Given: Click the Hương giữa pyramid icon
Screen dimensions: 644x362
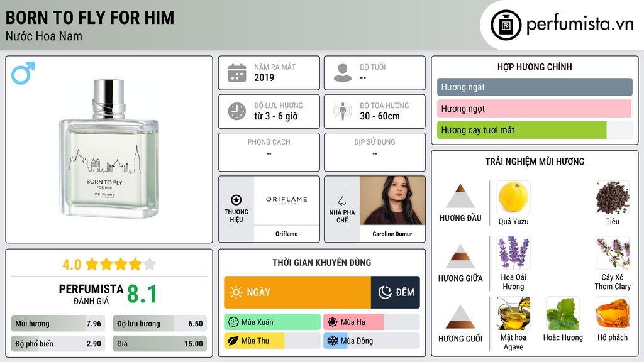Looking at the screenshot, I should point(460,256).
